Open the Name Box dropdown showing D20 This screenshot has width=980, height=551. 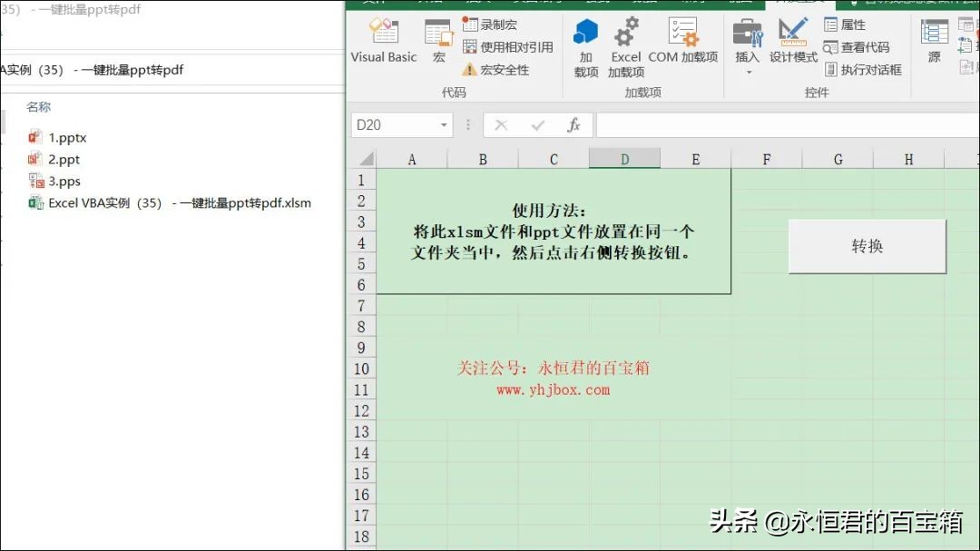(x=444, y=125)
